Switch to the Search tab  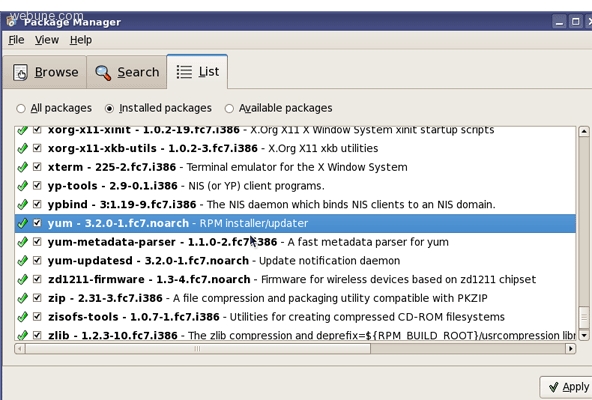click(126, 72)
